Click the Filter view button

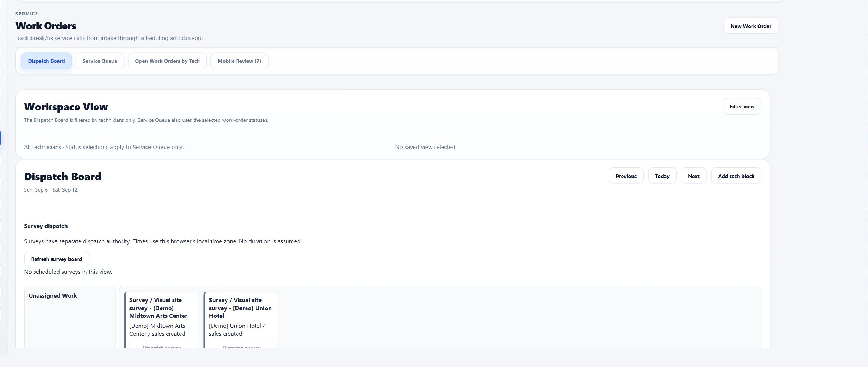tap(742, 106)
